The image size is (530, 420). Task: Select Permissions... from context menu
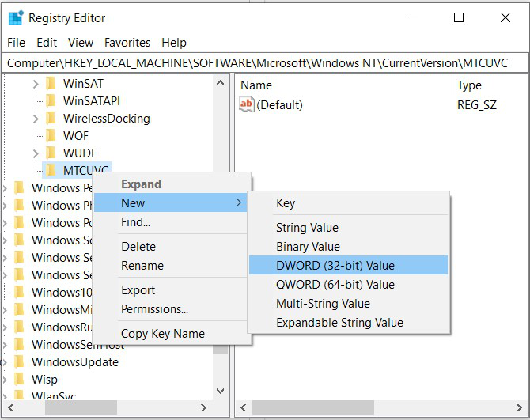tap(154, 308)
